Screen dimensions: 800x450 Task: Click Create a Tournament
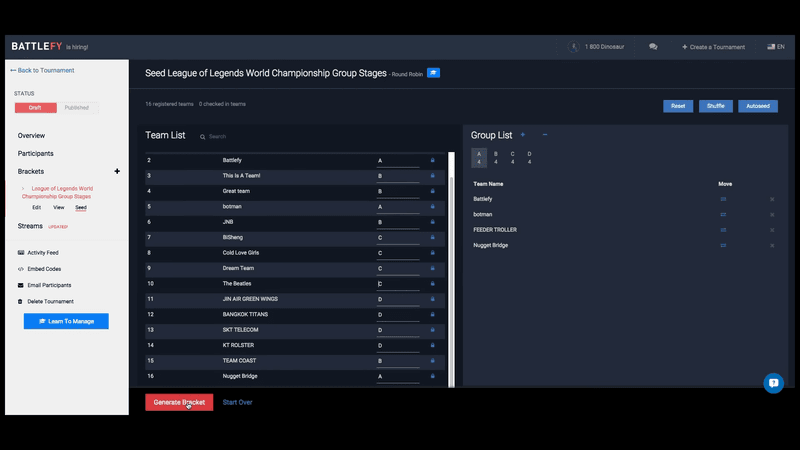[x=713, y=47]
